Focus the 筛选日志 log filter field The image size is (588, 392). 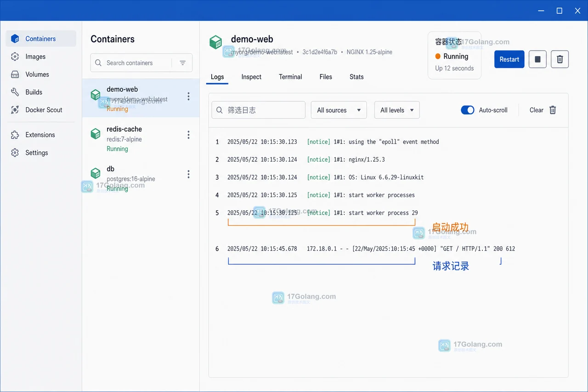(x=259, y=110)
